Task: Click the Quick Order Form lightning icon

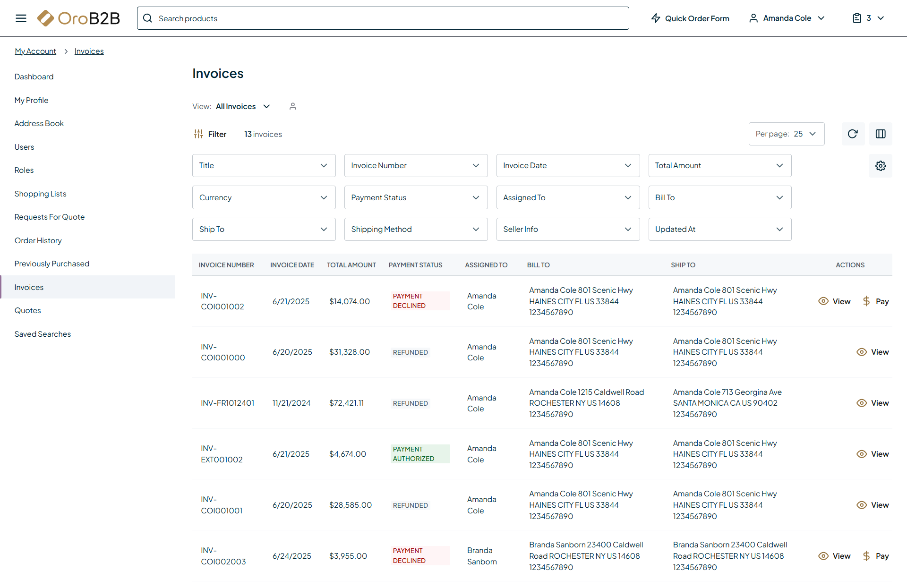Action: click(656, 18)
